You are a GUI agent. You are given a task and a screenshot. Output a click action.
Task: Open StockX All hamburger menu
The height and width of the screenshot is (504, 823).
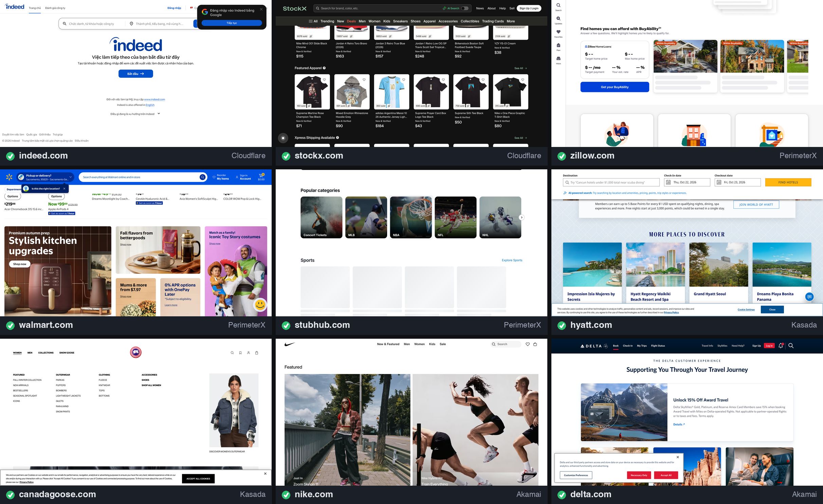[313, 21]
